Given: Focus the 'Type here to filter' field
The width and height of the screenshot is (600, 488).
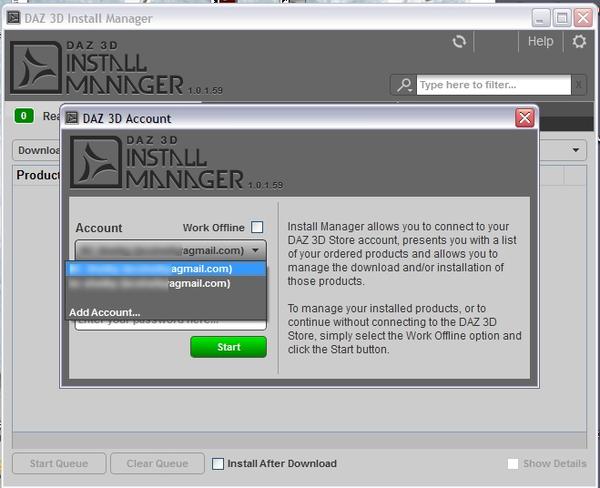Looking at the screenshot, I should (494, 85).
